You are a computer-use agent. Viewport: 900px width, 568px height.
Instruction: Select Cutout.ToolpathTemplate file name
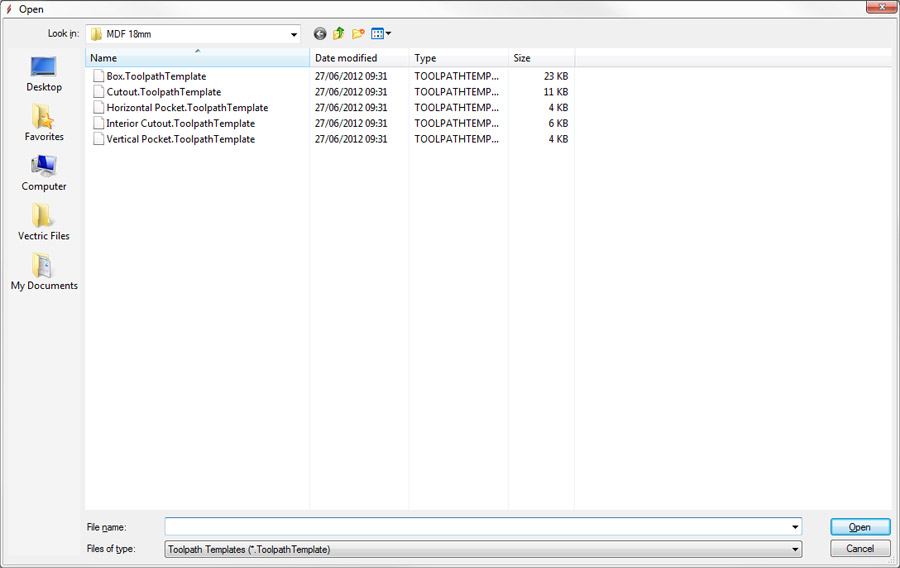click(164, 92)
